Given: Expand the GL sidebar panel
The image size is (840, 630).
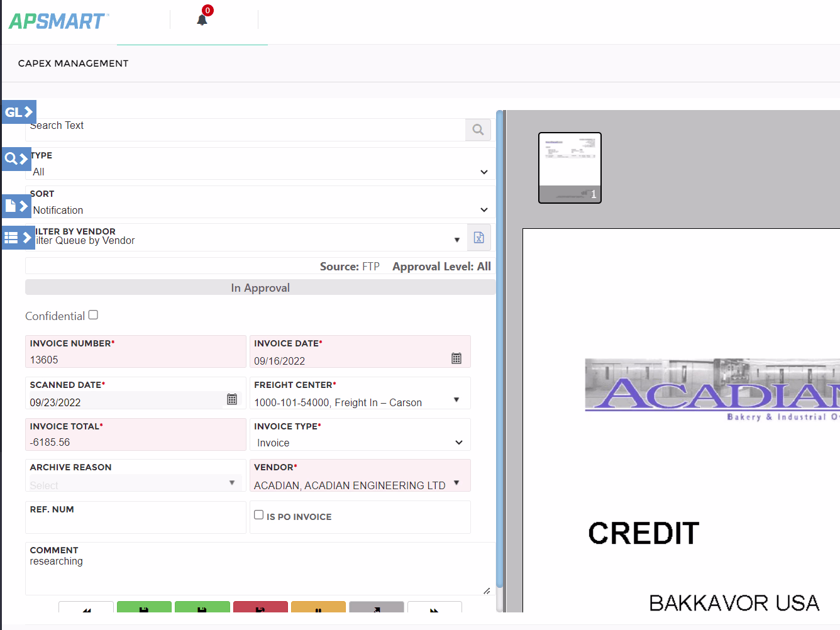Looking at the screenshot, I should (18, 111).
